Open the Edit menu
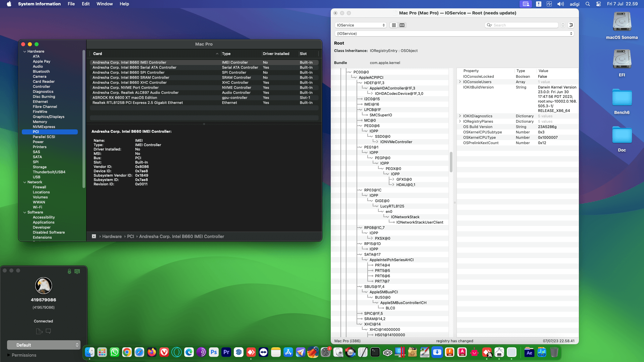 (x=86, y=4)
